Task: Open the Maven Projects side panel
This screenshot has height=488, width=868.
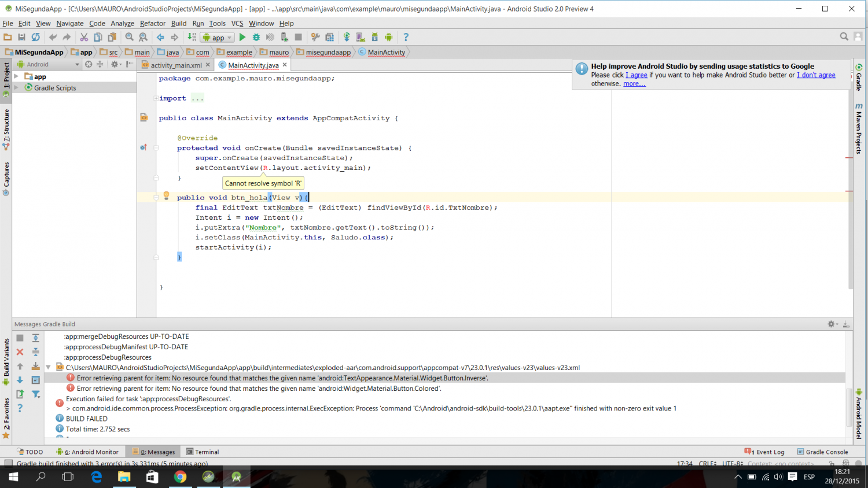Action: [x=859, y=128]
